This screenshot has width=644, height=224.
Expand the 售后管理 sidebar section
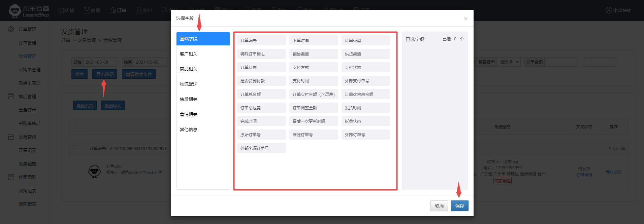(27, 97)
